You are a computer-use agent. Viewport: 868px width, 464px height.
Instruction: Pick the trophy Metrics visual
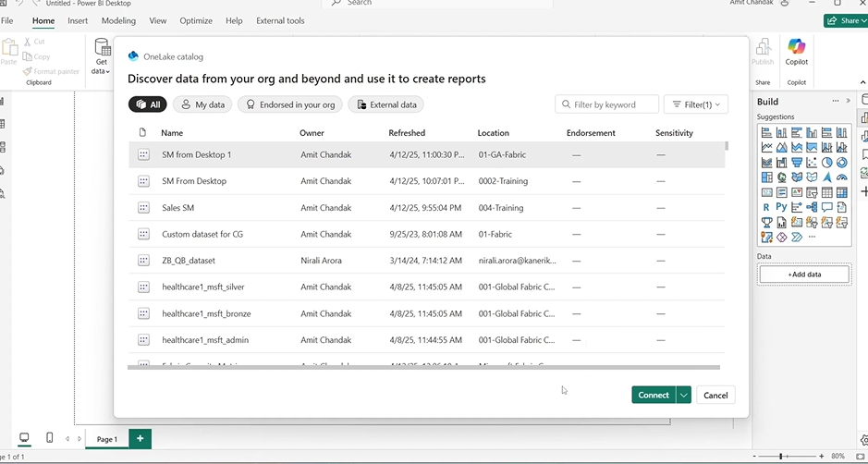[x=766, y=222]
